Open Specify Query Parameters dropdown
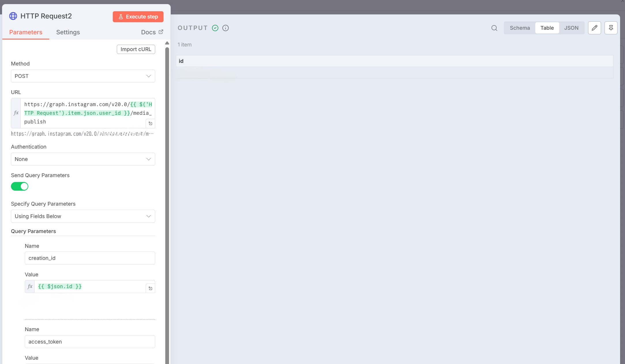The height and width of the screenshot is (364, 625). (x=83, y=216)
